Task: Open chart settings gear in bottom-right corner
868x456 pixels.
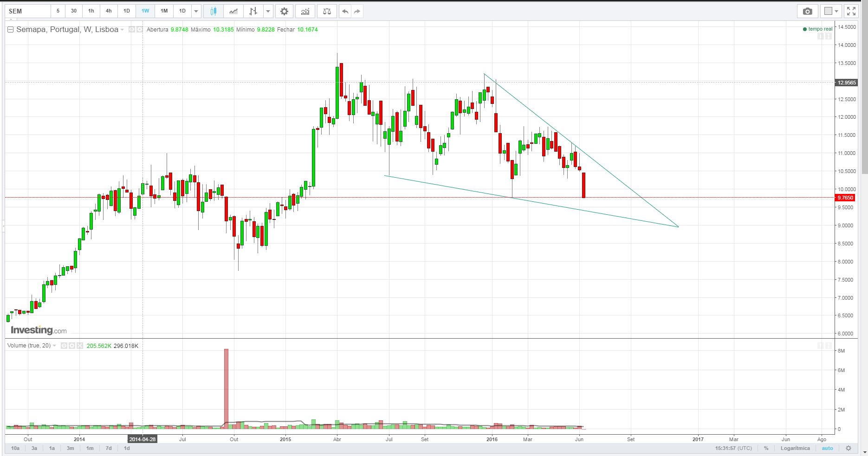Action: click(849, 448)
